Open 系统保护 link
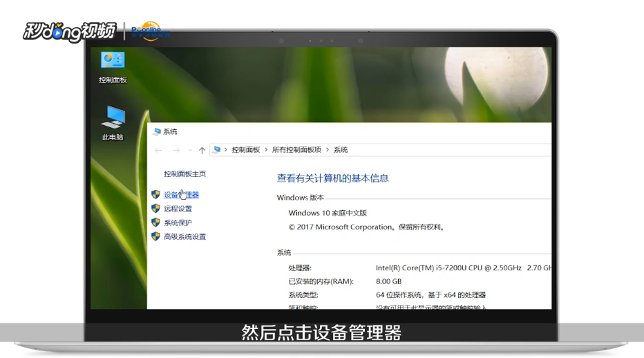Image resolution: width=644 pixels, height=358 pixels. point(178,223)
